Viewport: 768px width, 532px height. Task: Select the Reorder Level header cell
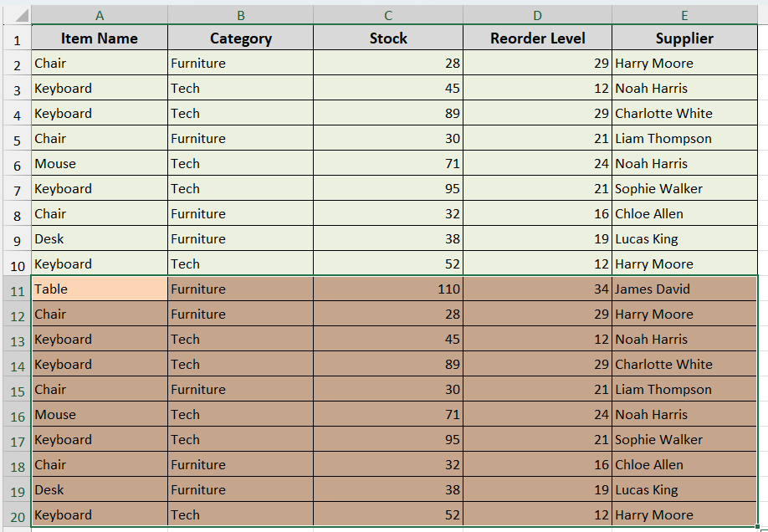[x=537, y=38]
